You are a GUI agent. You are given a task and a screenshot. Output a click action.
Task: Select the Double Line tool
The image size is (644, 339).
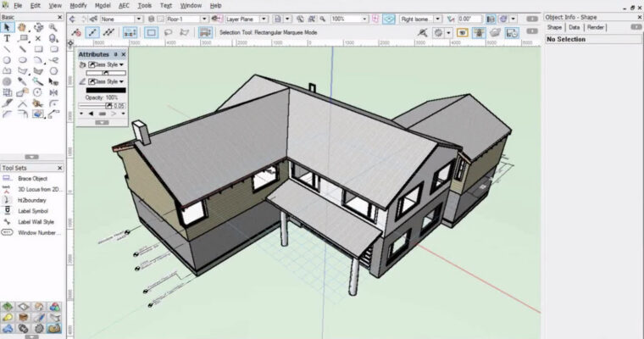(x=22, y=49)
